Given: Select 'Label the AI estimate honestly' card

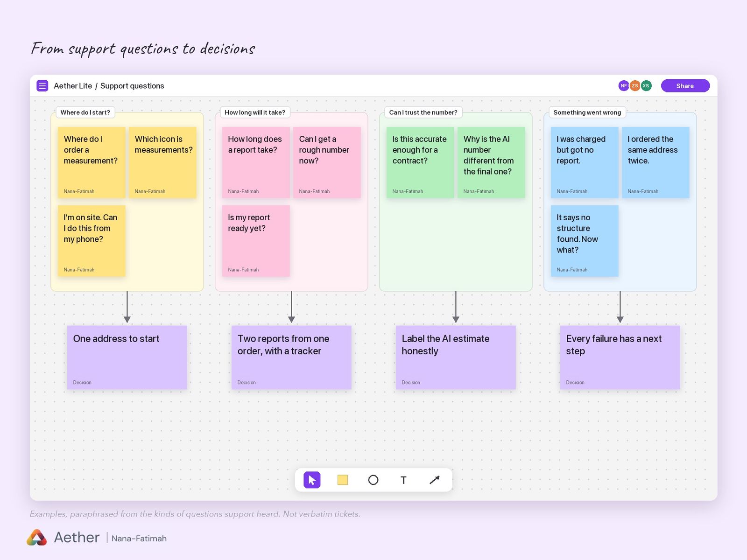Looking at the screenshot, I should [x=456, y=357].
